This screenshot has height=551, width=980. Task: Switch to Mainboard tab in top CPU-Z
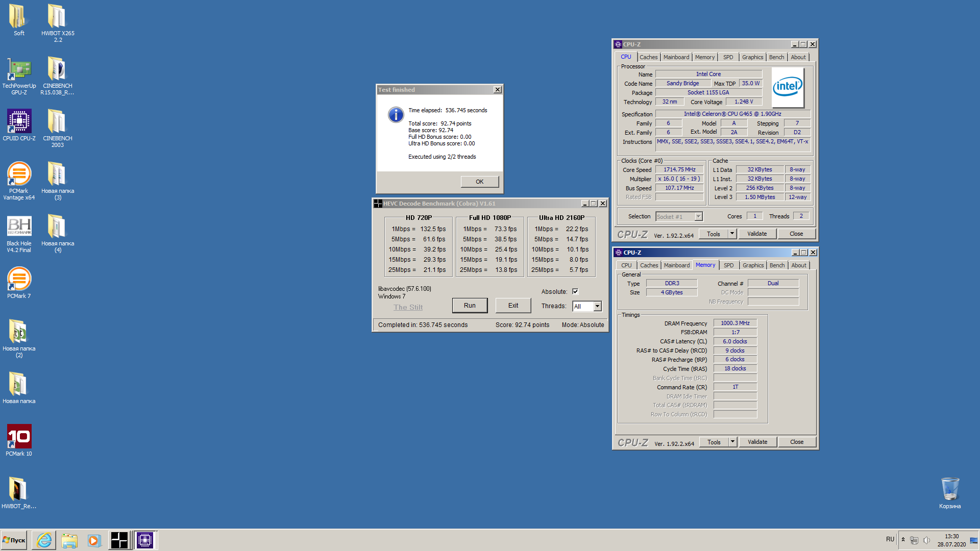676,57
